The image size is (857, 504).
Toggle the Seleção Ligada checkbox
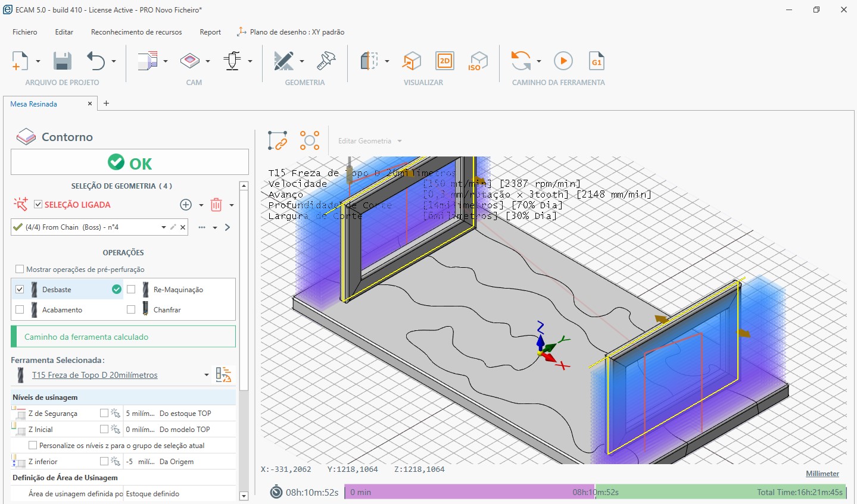coord(38,205)
